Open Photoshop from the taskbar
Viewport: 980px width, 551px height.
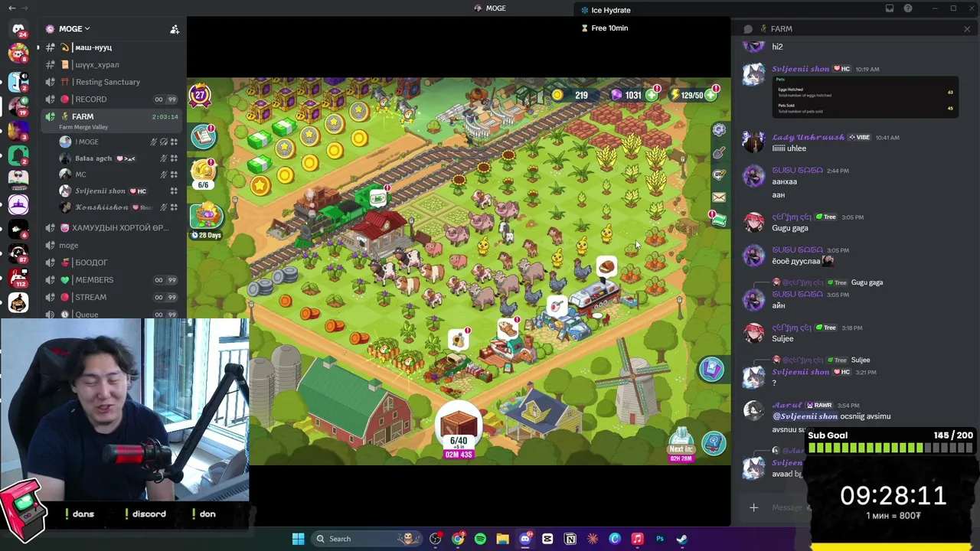[x=659, y=539]
